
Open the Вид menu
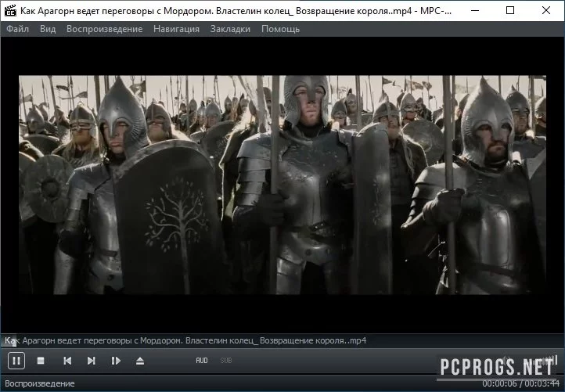pos(48,29)
